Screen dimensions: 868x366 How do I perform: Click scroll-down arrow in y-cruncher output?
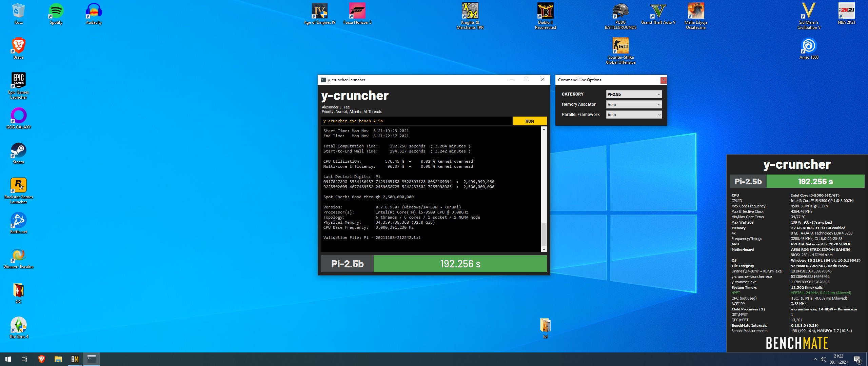click(x=544, y=249)
